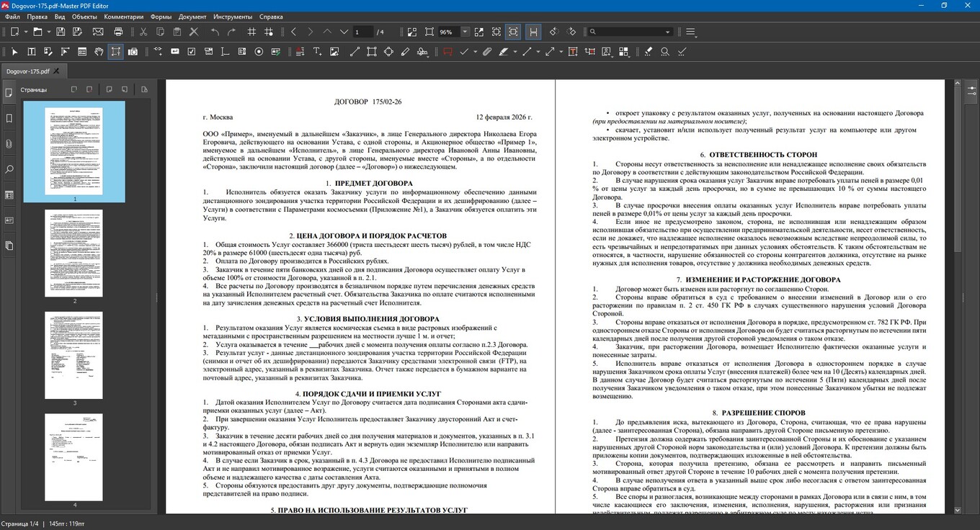This screenshot has height=530, width=980.
Task: Click the Snapshot camera tool
Action: (x=133, y=52)
